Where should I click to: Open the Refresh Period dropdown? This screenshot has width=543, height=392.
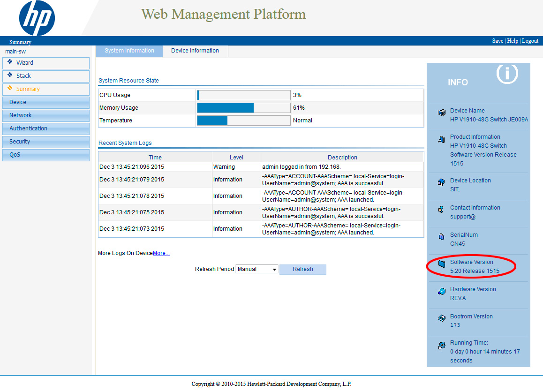[257, 269]
